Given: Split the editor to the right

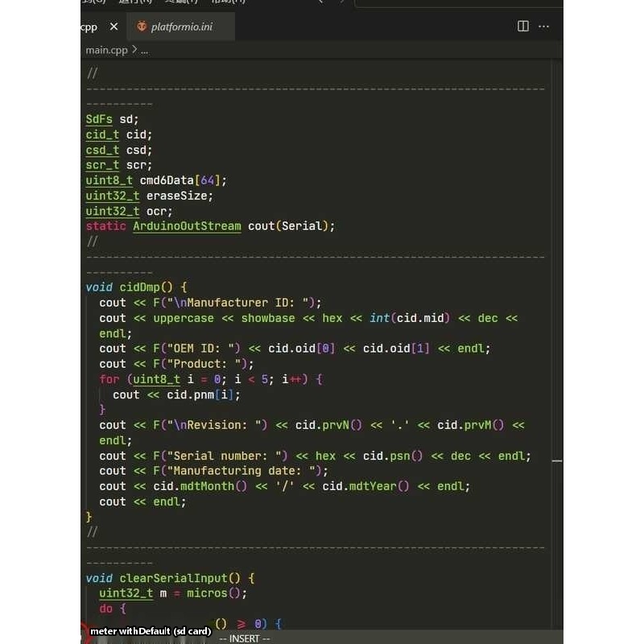Looking at the screenshot, I should tap(523, 27).
